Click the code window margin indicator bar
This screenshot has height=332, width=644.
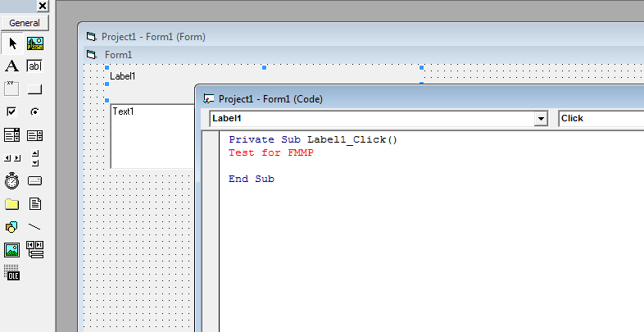coord(211,232)
